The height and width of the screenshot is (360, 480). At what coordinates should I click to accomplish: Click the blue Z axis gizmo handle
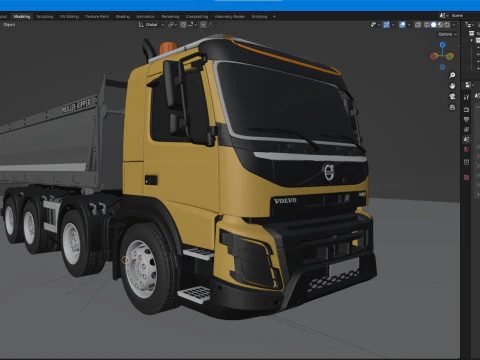click(442, 45)
